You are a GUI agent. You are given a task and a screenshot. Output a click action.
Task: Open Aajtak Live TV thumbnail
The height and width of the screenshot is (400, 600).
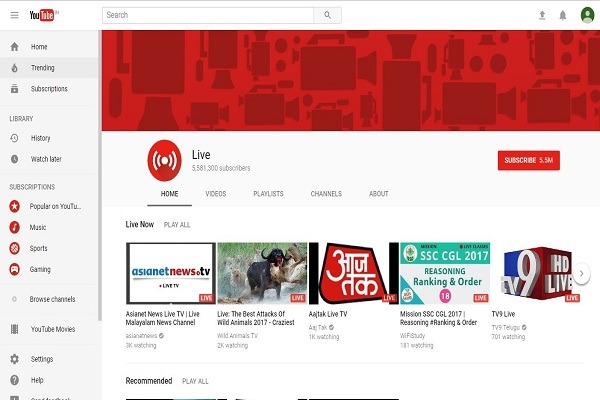click(354, 273)
